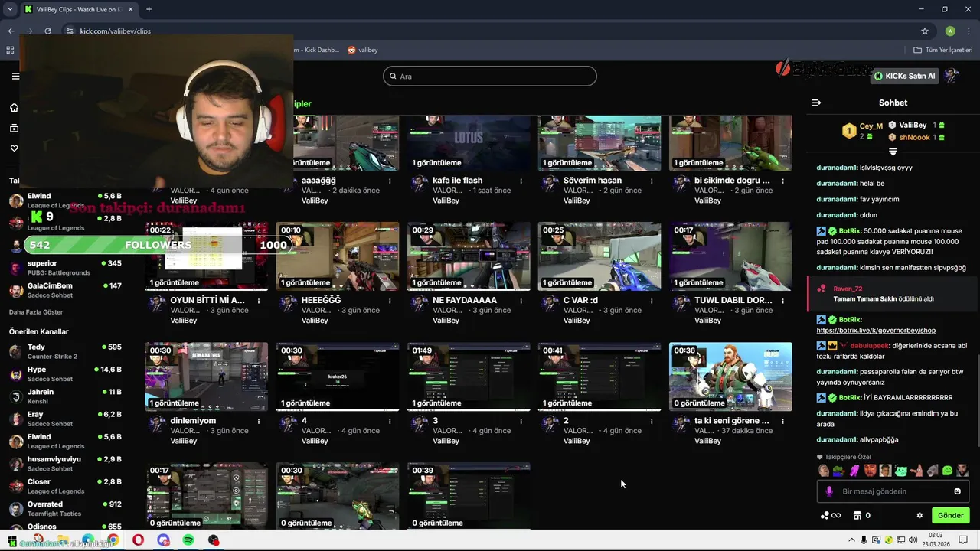The image size is (980, 551).
Task: Insert the green smiley follower emote
Action: click(x=947, y=471)
